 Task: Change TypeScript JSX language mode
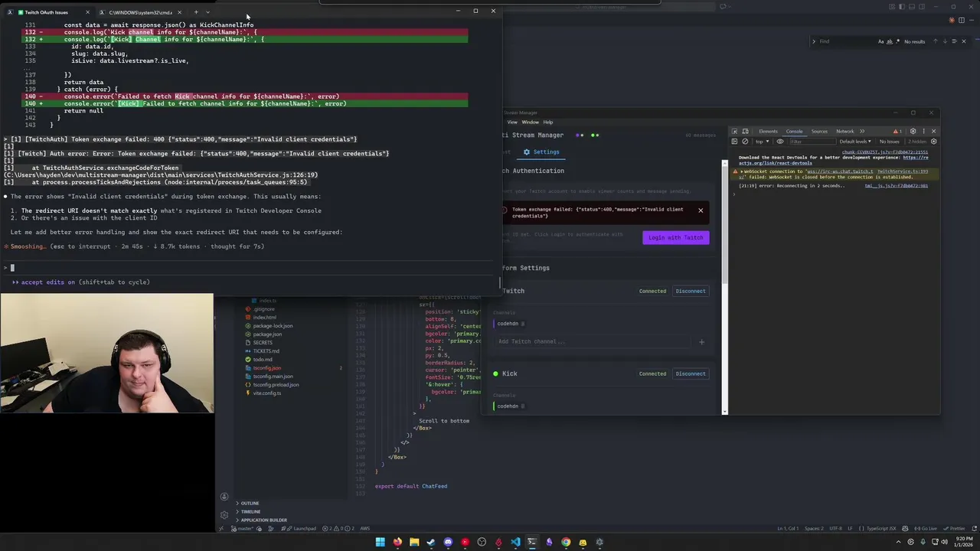(880, 529)
